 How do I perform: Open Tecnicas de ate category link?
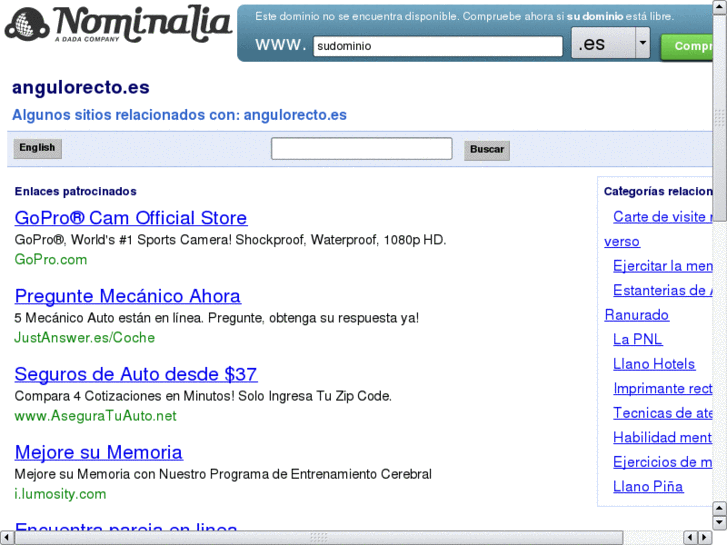point(663,413)
